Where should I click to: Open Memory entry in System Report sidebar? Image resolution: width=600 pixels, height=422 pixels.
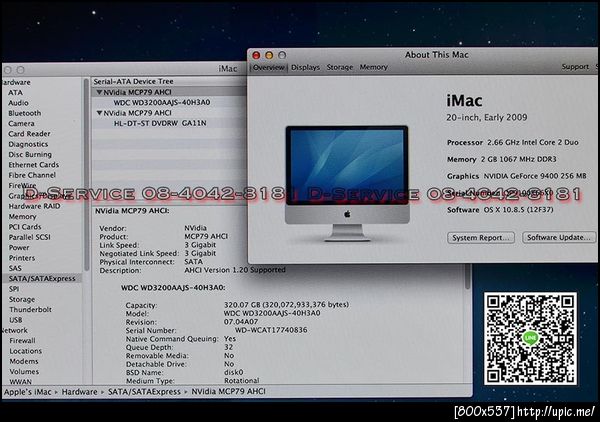click(23, 217)
